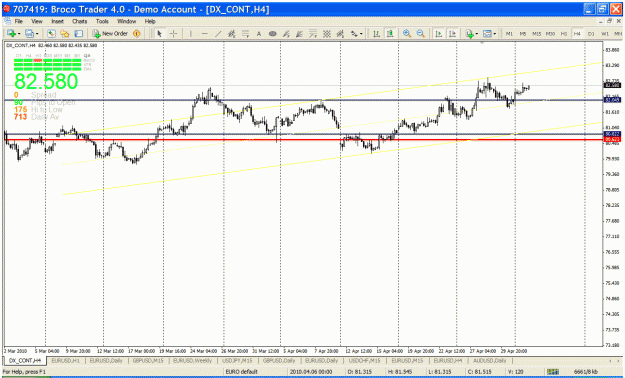Click the EURO default profile in status bar
This screenshot has height=378, width=625.
click(242, 372)
